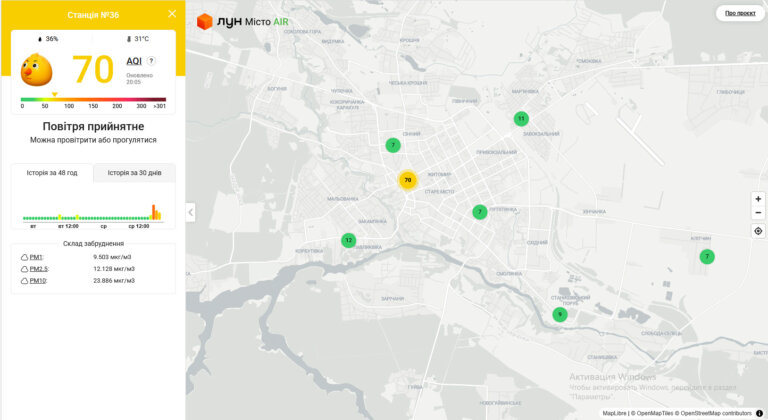This screenshot has width=768, height=420.
Task: Close the Станція №36 panel
Action: 172,14
